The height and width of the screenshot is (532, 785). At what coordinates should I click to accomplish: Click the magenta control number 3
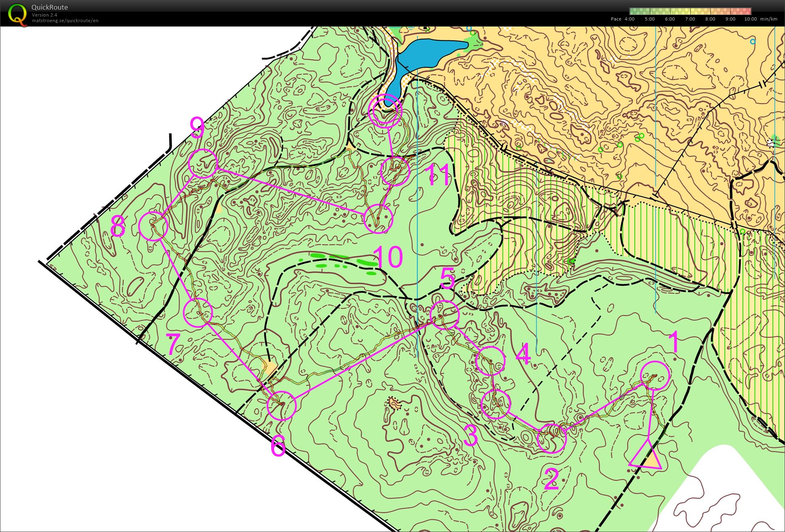tap(470, 435)
